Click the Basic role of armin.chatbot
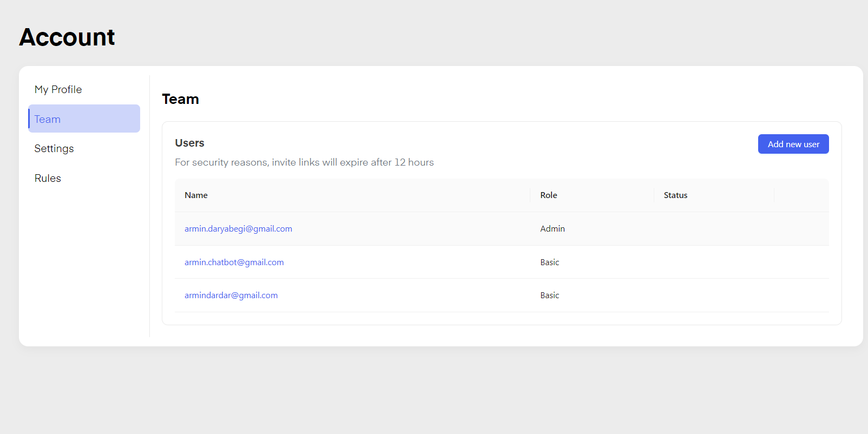The height and width of the screenshot is (434, 868). point(549,262)
